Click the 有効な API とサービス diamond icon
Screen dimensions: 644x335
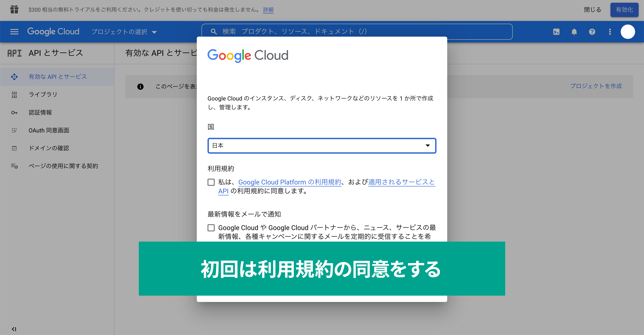[14, 77]
